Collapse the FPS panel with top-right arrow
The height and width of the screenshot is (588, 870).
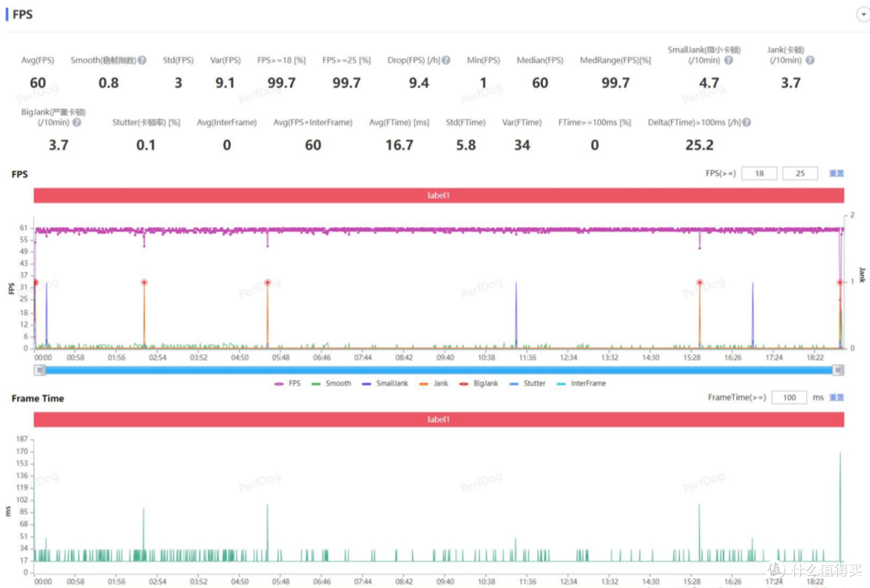(863, 15)
